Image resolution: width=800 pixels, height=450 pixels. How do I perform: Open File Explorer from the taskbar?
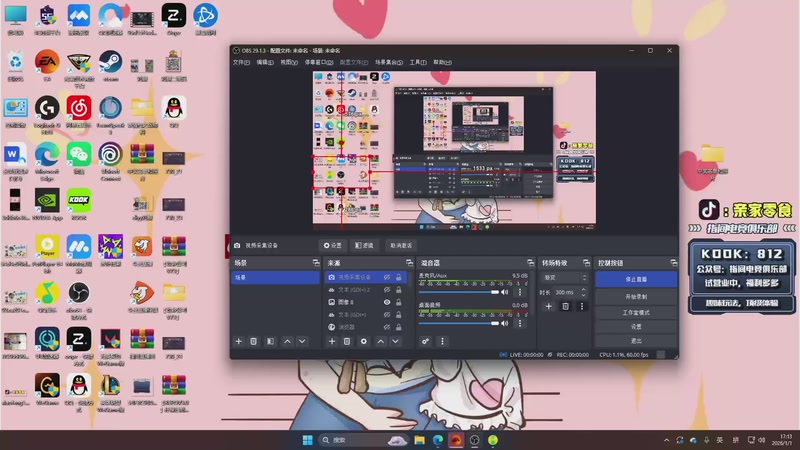(x=419, y=440)
